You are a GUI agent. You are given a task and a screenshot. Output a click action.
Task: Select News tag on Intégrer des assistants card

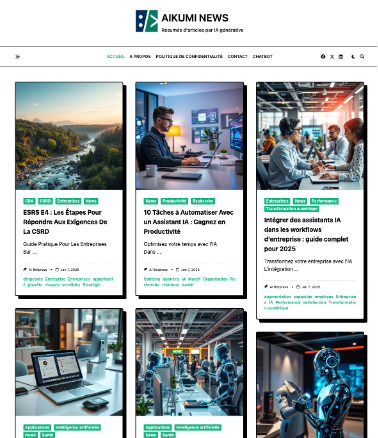click(300, 201)
